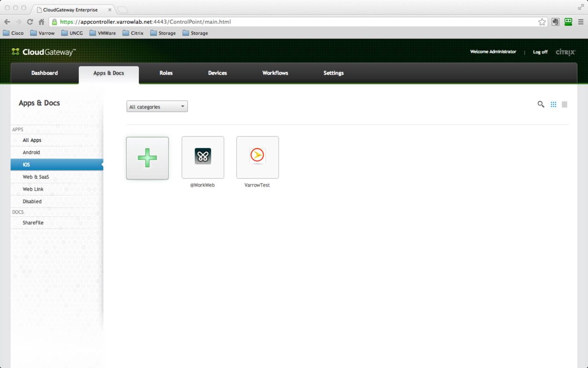The image size is (588, 368).
Task: Click the browser home icon
Action: pos(42,22)
